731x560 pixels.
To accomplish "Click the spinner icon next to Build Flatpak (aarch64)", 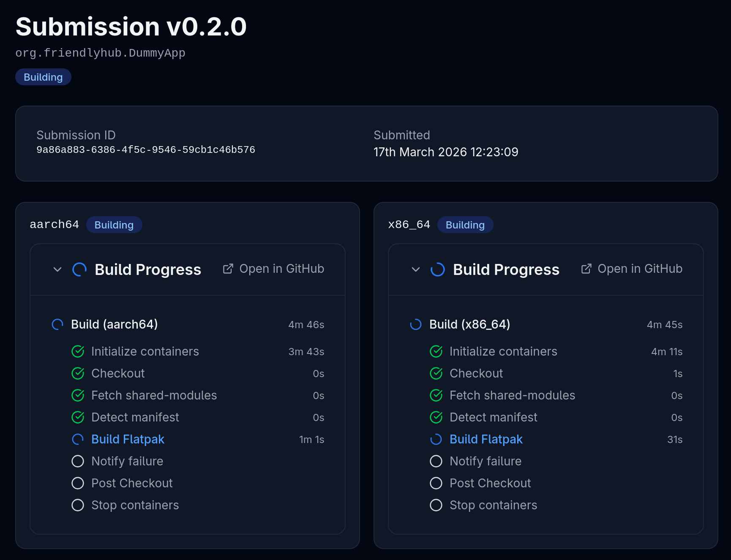I will click(x=78, y=439).
